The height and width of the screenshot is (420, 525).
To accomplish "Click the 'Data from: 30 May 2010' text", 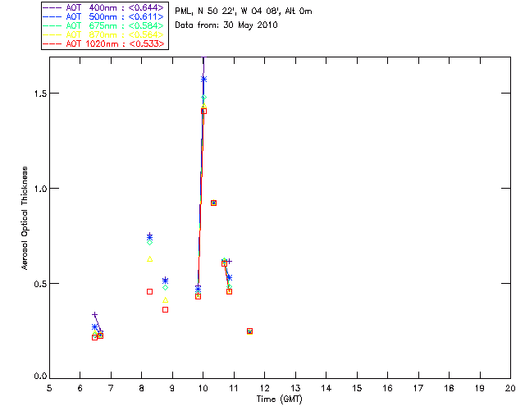I will pyautogui.click(x=226, y=25).
